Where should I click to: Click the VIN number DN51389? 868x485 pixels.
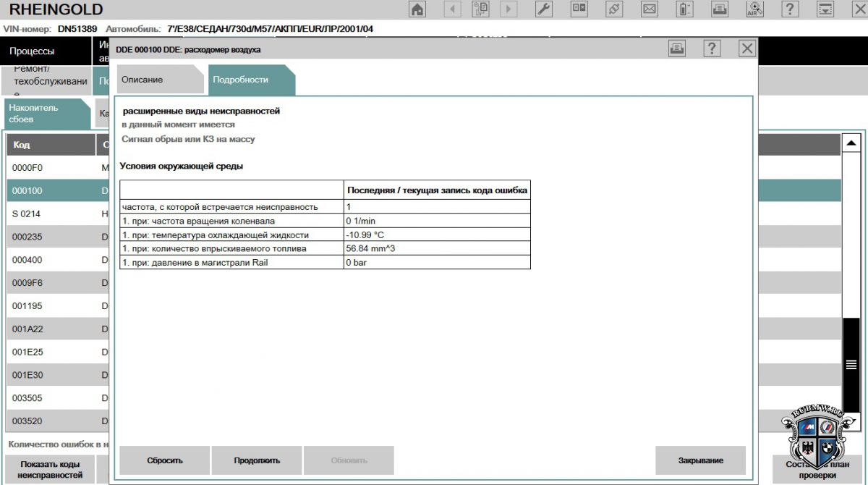click(x=77, y=29)
